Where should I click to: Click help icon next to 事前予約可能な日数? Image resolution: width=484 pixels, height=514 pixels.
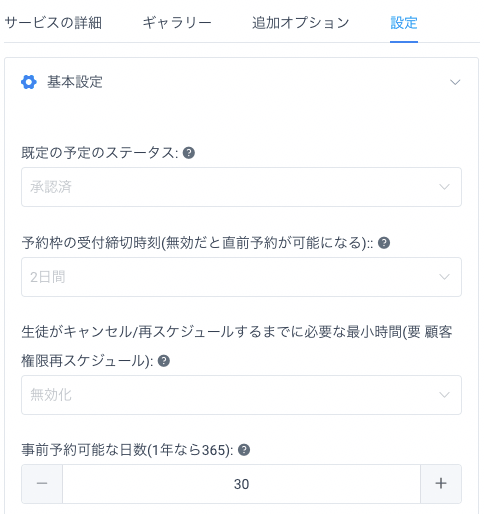(244, 450)
